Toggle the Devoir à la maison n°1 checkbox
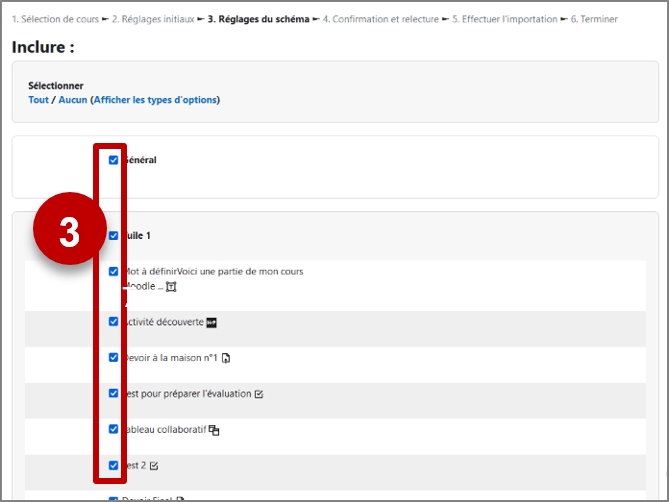This screenshot has width=669, height=502. coord(113,357)
